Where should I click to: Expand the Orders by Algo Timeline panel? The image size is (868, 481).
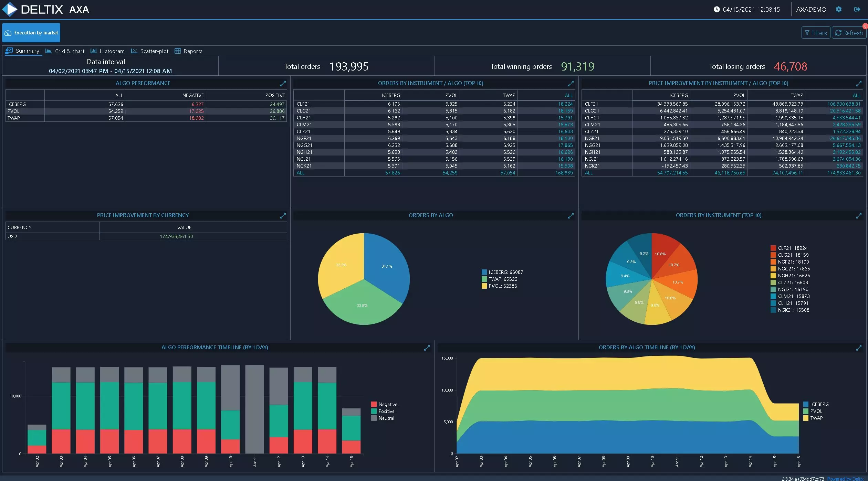pos(859,348)
